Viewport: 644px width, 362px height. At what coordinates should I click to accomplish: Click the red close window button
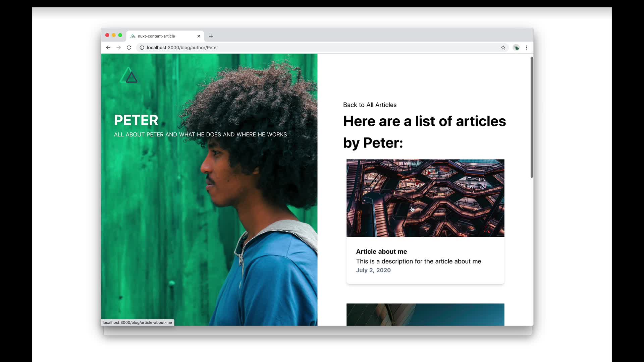[107, 35]
